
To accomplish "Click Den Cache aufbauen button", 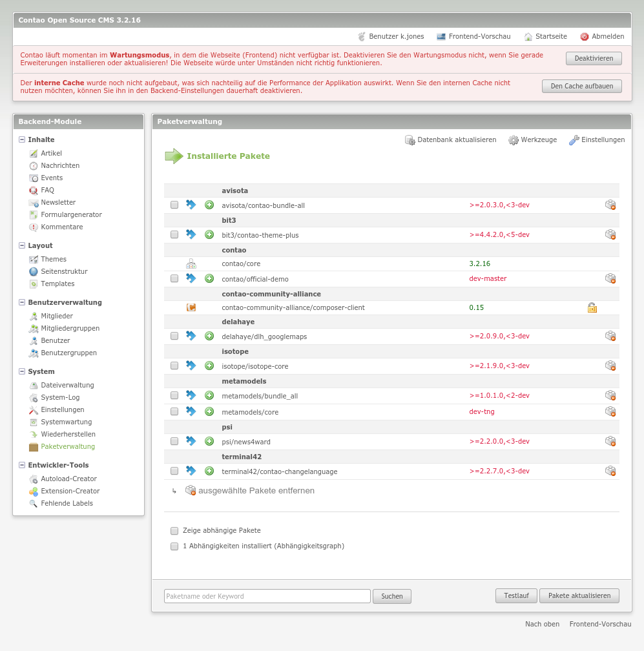I will [582, 87].
